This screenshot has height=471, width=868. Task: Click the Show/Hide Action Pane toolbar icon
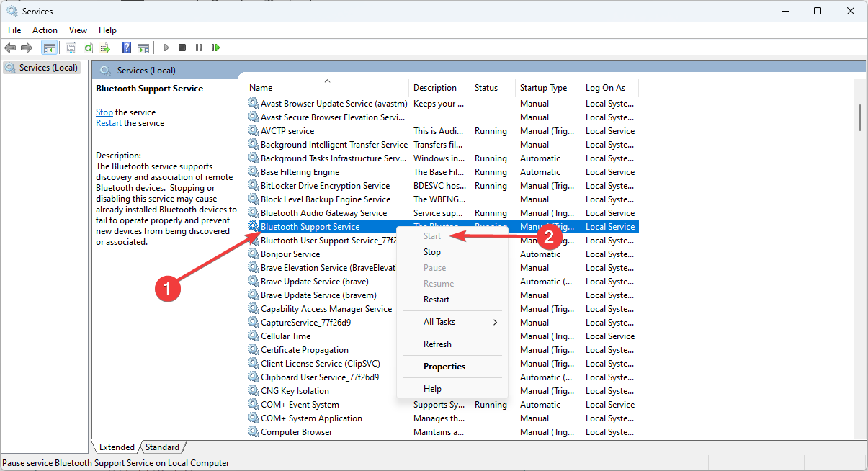tap(143, 48)
